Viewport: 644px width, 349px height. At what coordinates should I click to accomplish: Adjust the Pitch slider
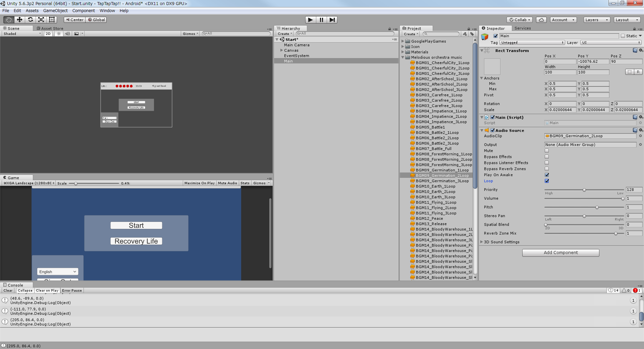tap(584, 207)
